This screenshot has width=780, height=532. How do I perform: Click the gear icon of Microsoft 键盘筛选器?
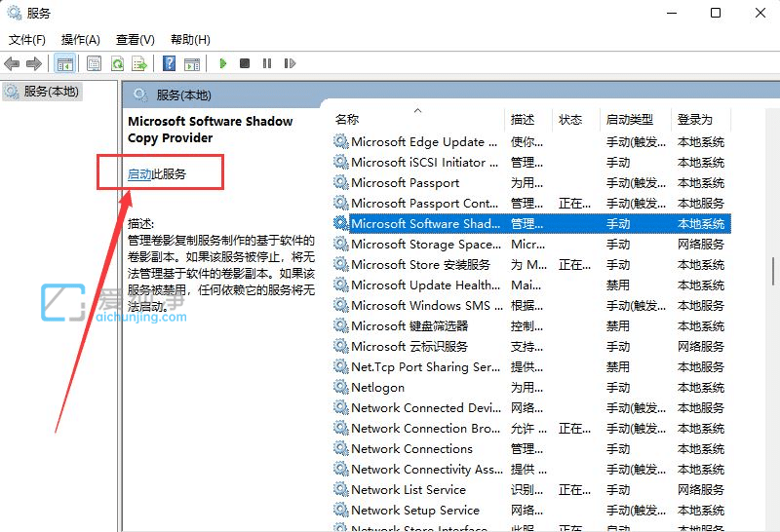click(x=340, y=325)
